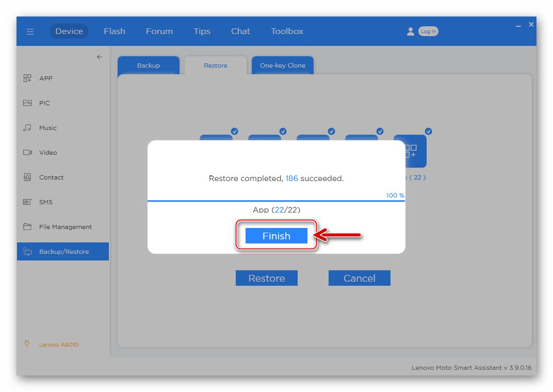553x392 pixels.
Task: Click the Contact book icon
Action: pyautogui.click(x=27, y=177)
